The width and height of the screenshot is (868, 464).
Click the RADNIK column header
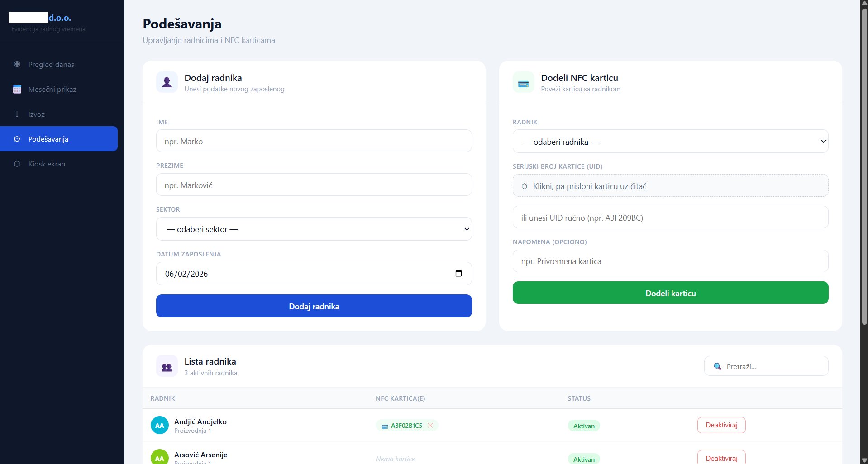point(162,398)
